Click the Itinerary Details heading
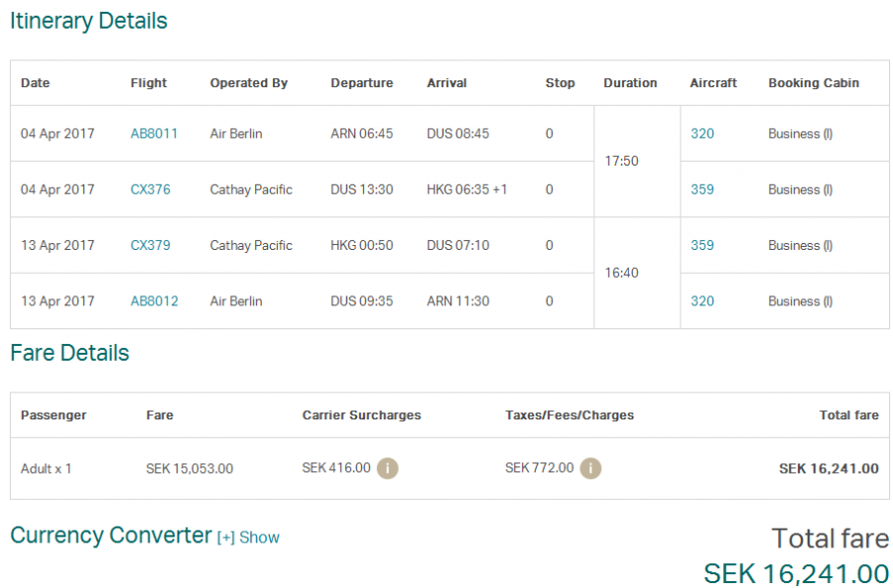Screen dimensions: 893x588 point(88,21)
